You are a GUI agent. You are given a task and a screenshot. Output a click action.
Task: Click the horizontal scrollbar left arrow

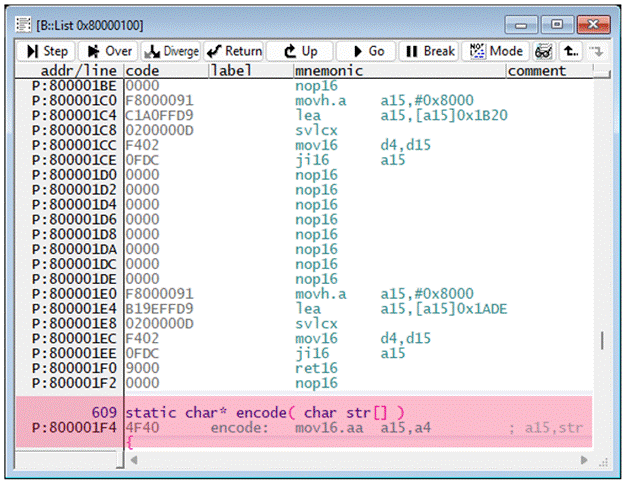pos(133,459)
